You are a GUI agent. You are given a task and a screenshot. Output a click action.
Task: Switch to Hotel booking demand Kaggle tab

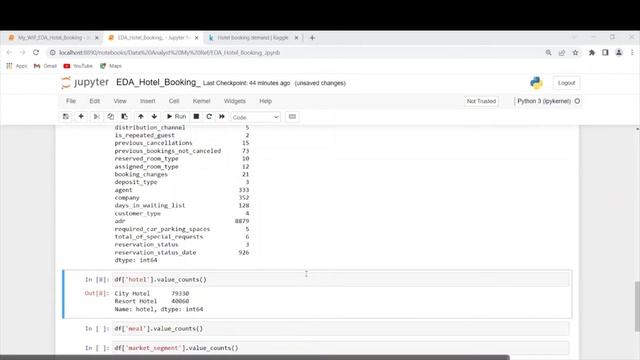pyautogui.click(x=253, y=38)
